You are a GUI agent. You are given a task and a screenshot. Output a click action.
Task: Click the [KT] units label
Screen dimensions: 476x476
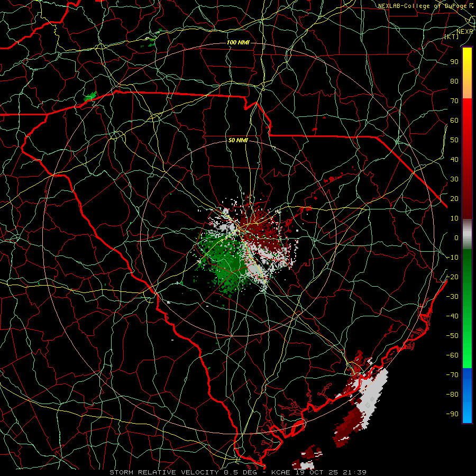point(452,36)
